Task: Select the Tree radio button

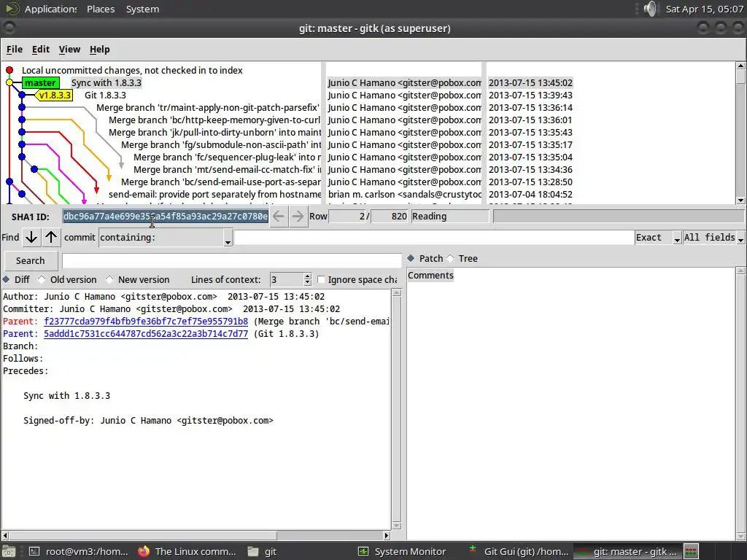Action: coord(450,258)
